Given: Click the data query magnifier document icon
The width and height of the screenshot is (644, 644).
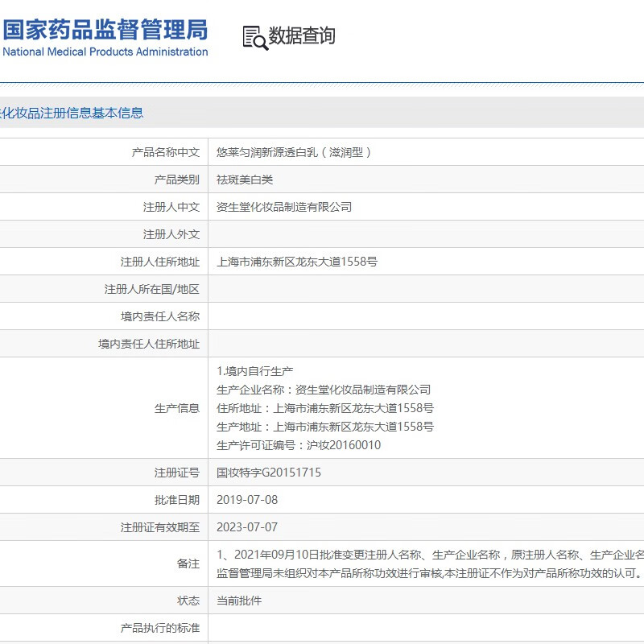Looking at the screenshot, I should coord(255,38).
